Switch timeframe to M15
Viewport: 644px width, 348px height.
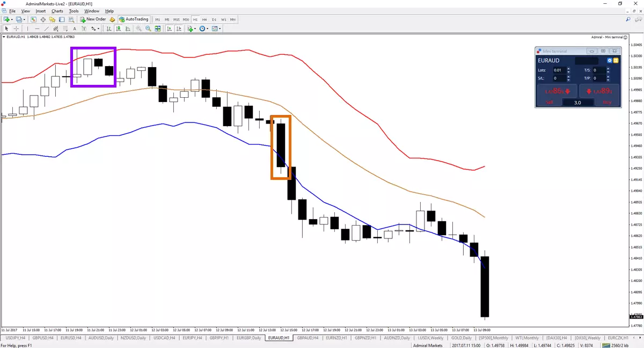coord(177,19)
